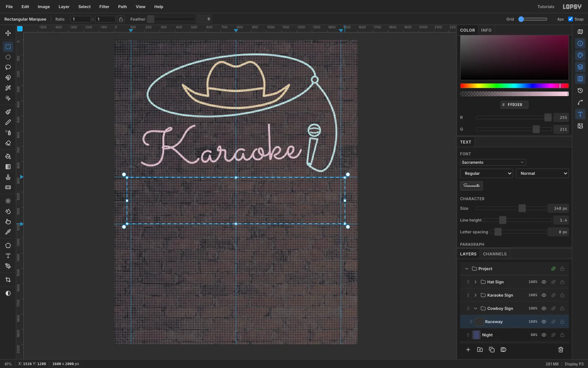Select the Move tool
Image resolution: width=588 pixels, height=368 pixels.
[8, 33]
